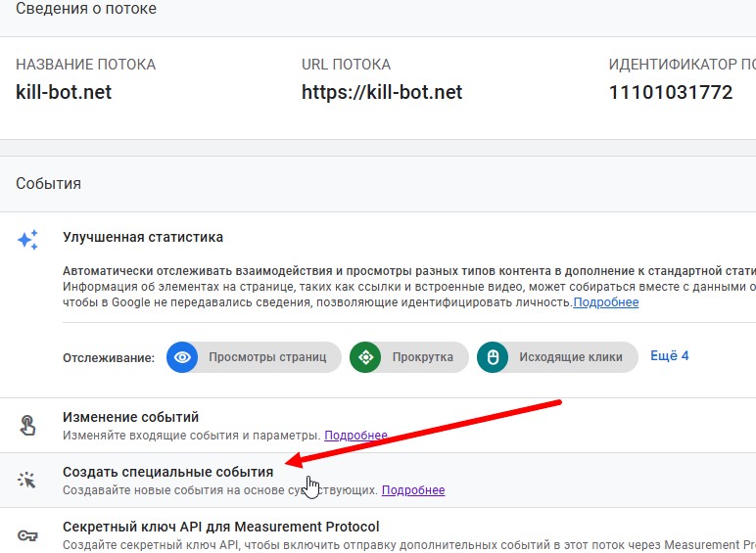The height and width of the screenshot is (553, 756).
Task: Click the stream identifier 11101031772
Action: [671, 92]
